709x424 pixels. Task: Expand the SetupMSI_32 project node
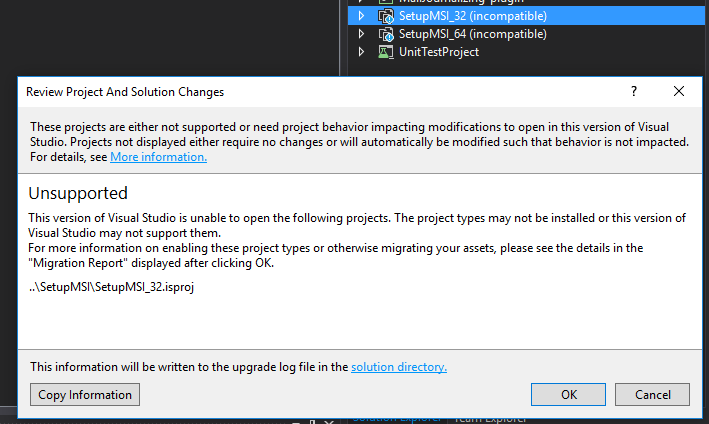click(x=361, y=16)
